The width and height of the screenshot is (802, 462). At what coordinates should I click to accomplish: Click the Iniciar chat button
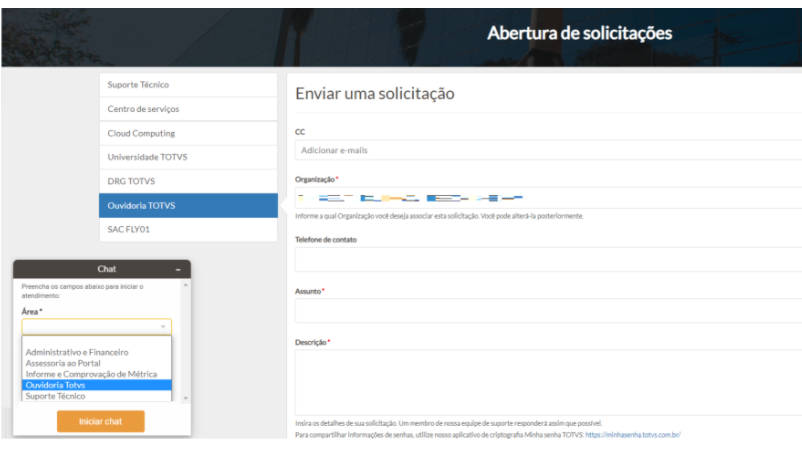(101, 421)
